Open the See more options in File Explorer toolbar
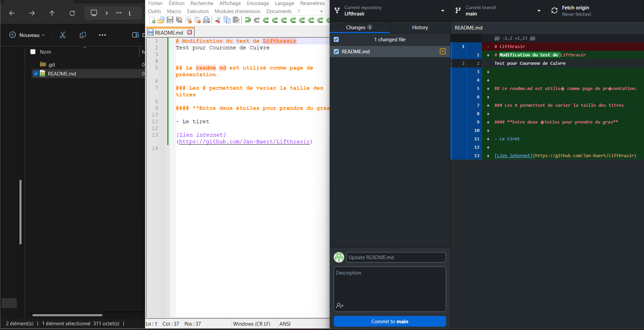Image resolution: width=644 pixels, height=330 pixels. (103, 35)
